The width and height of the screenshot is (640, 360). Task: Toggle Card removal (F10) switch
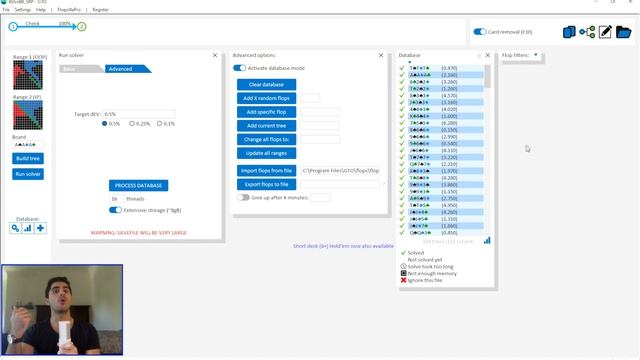(480, 32)
